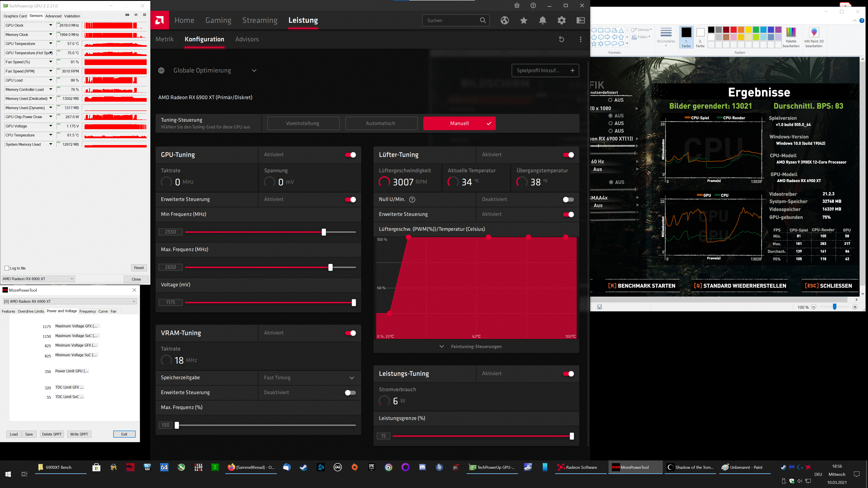Open the three-dot options menu in Konfiguration

coord(580,39)
